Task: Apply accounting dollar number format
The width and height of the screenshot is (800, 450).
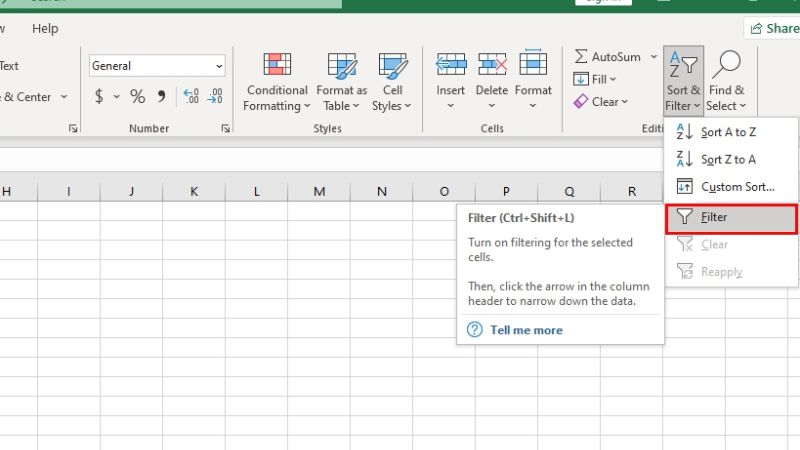Action: point(99,96)
